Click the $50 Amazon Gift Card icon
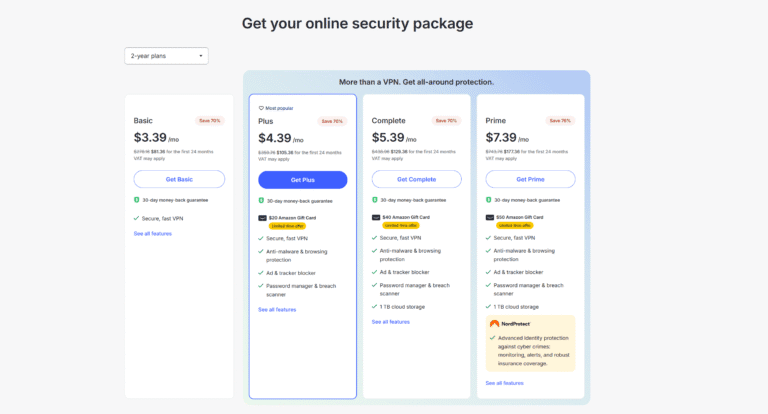The height and width of the screenshot is (414, 768). [x=490, y=217]
